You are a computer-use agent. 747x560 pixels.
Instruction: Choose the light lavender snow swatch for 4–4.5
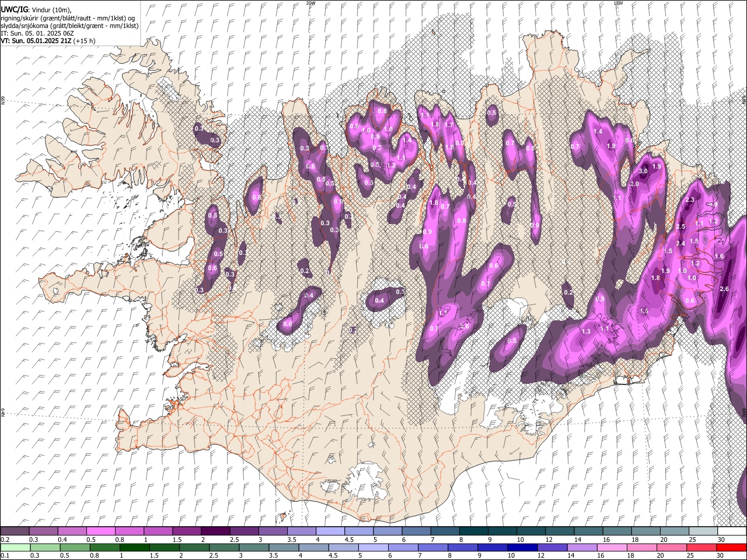coord(330,531)
